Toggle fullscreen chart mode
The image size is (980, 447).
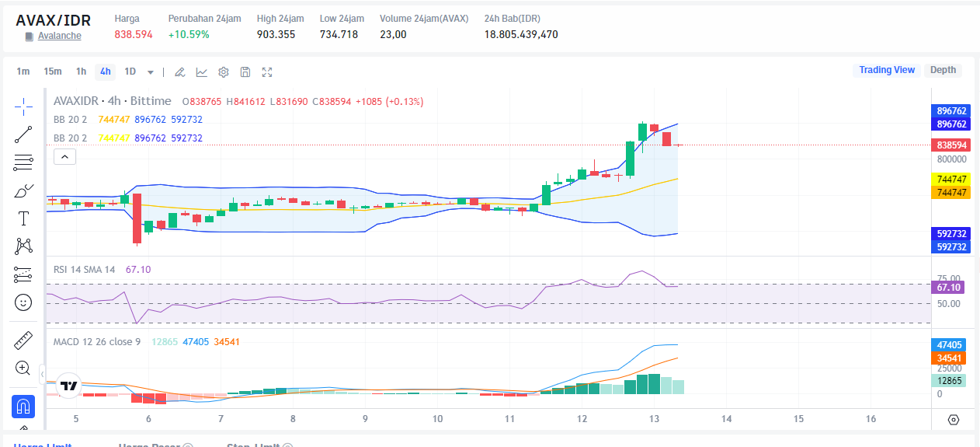click(x=267, y=72)
